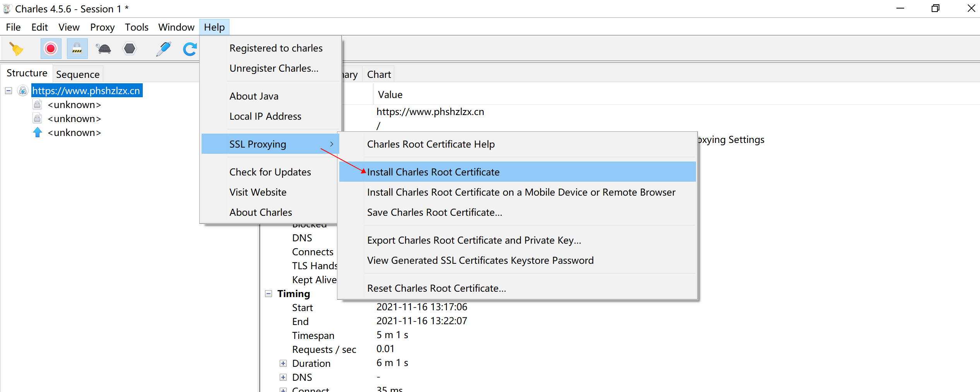Click the https://www.phshzlzx.cn value in the table
Viewport: 980px width, 392px height.
click(430, 112)
